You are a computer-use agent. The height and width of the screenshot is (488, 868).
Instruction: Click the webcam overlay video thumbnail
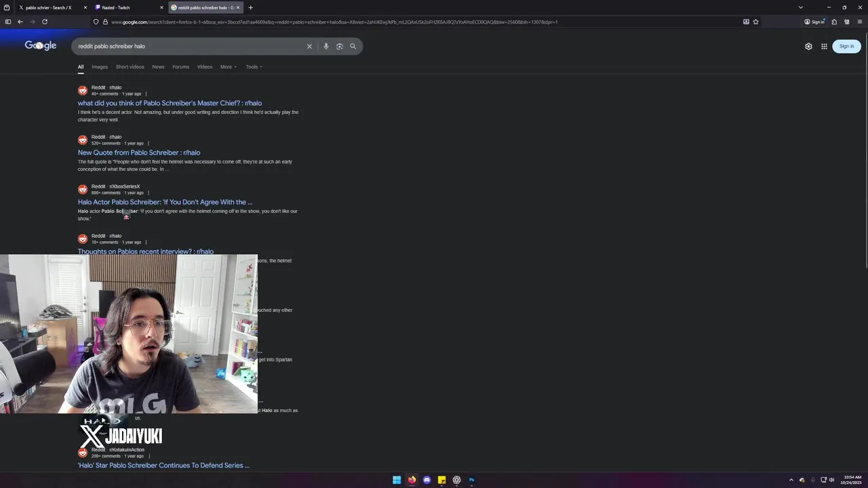[129, 334]
